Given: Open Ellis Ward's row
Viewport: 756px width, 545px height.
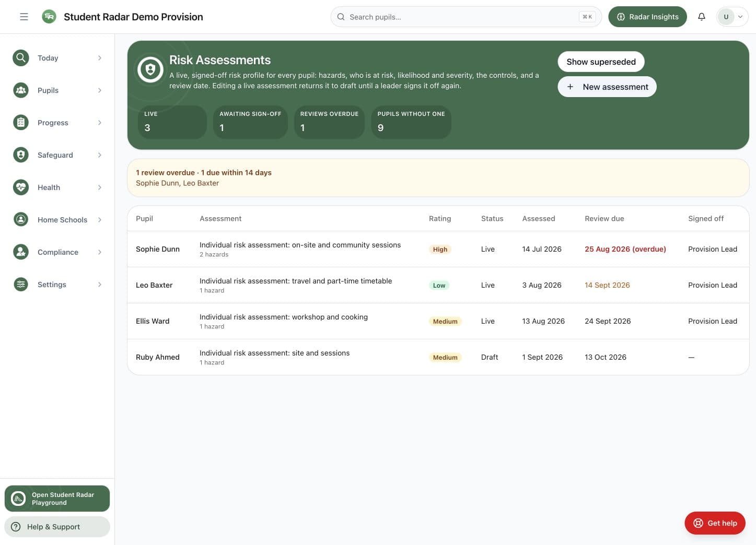Looking at the screenshot, I should [x=438, y=321].
